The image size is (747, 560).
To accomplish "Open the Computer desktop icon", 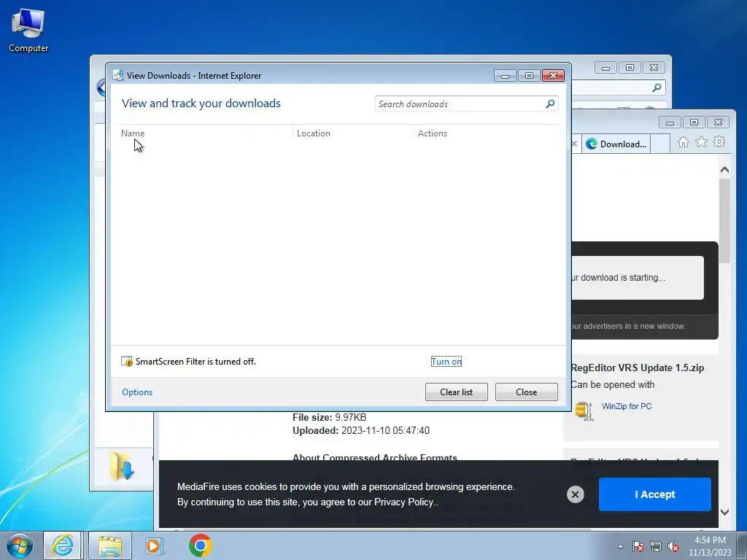I will coord(28,31).
